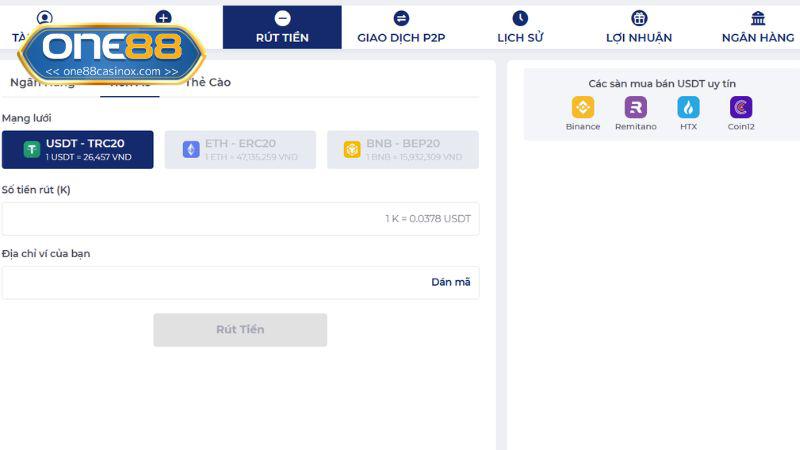This screenshot has height=450, width=800.
Task: Open the GIAO DỊCH P2P menu
Action: [x=401, y=38]
